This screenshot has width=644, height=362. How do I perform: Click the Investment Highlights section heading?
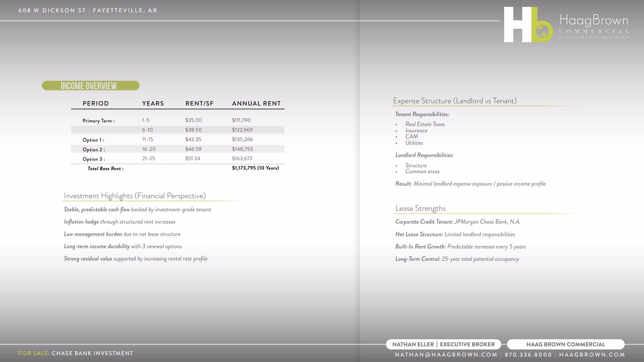point(135,196)
